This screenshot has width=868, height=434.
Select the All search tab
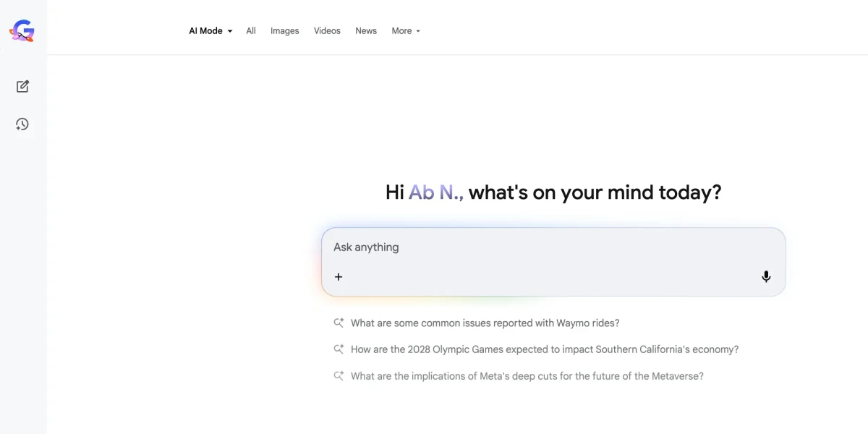[251, 30]
